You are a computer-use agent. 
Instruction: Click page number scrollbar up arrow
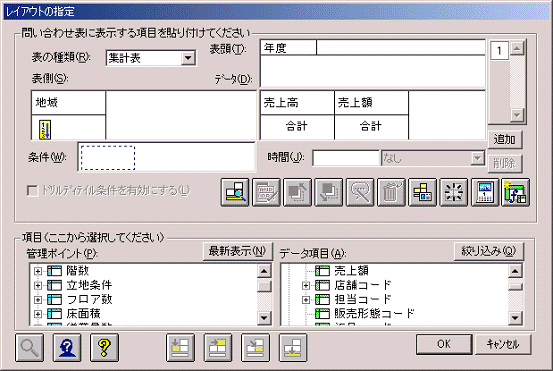click(517, 48)
